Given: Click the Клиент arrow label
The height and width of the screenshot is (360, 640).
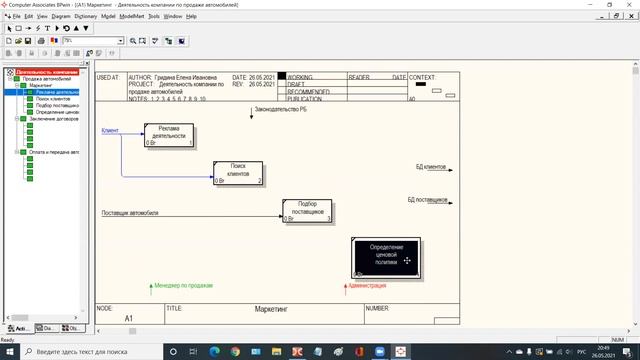Looking at the screenshot, I should click(110, 130).
